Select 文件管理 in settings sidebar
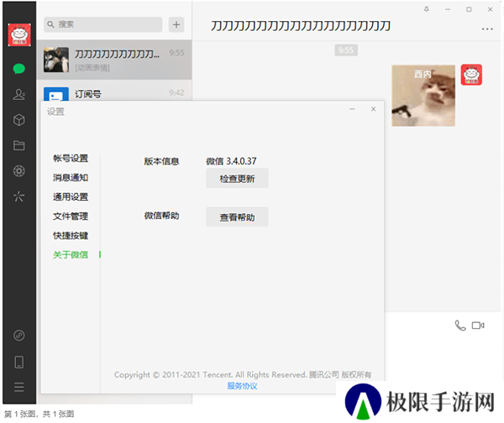 (x=71, y=217)
